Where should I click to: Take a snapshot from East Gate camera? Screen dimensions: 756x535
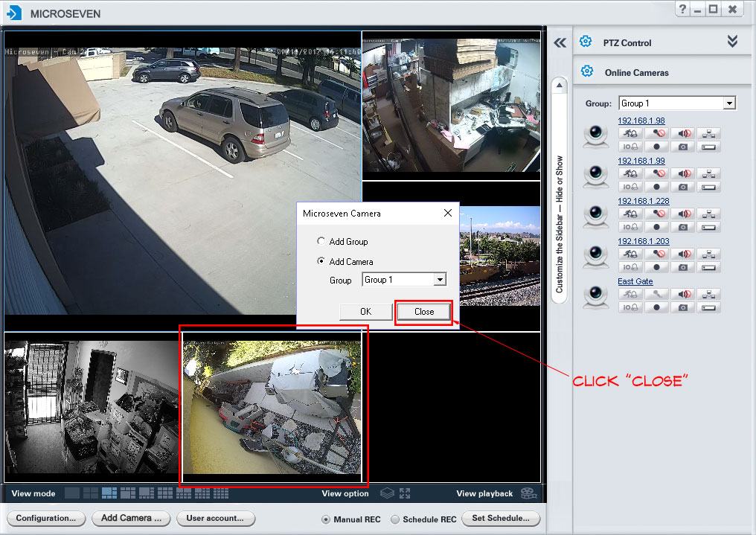click(x=683, y=307)
